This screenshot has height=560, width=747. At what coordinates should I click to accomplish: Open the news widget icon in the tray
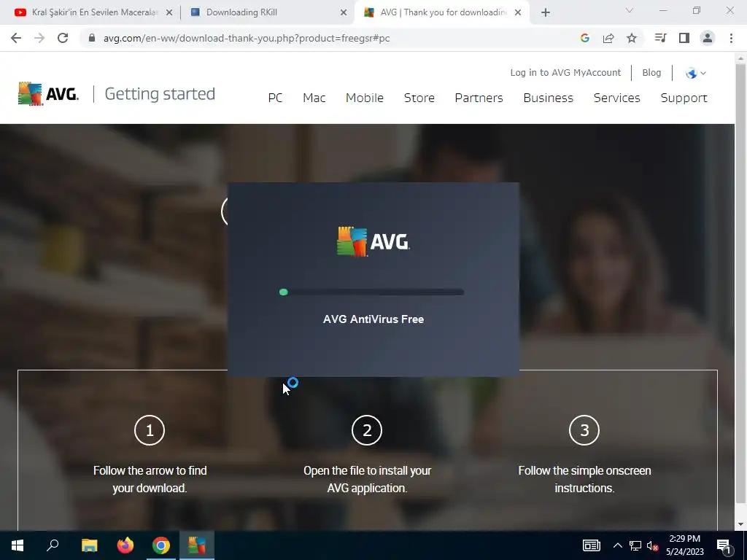pos(591,545)
